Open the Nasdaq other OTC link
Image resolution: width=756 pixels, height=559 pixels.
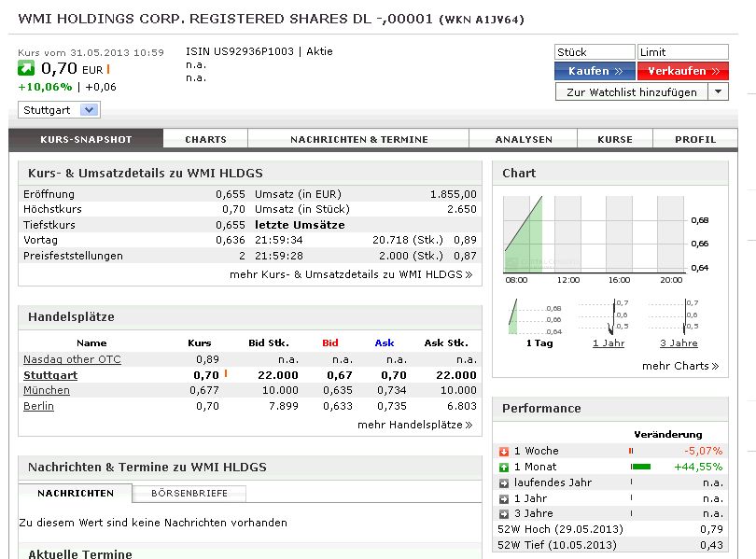[x=72, y=359]
